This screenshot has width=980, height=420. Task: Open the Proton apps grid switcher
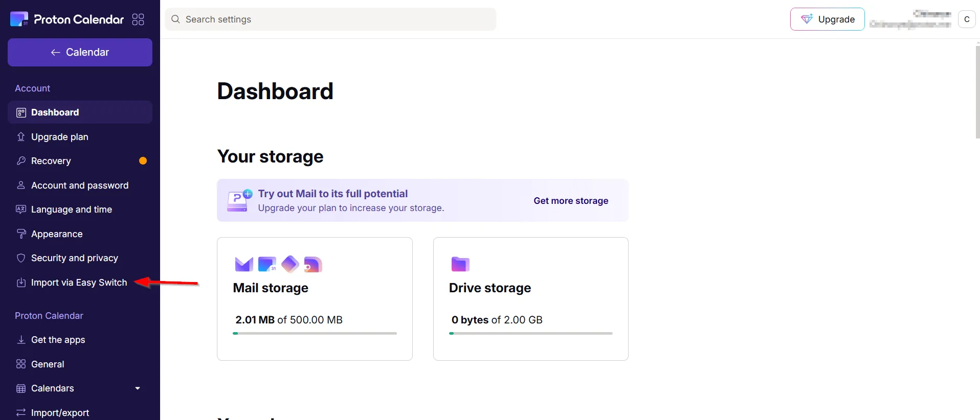pos(138,19)
